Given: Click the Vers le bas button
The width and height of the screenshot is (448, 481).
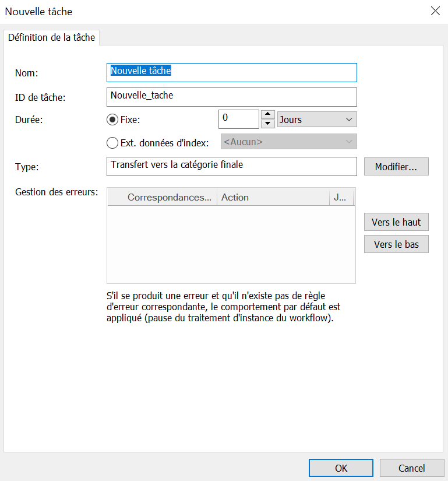Looking at the screenshot, I should click(x=396, y=244).
